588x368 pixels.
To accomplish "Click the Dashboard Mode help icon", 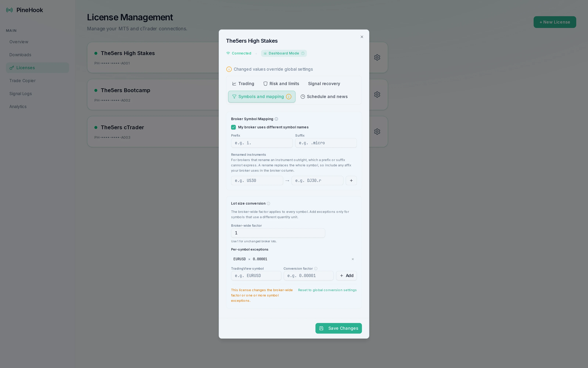I will click(303, 53).
